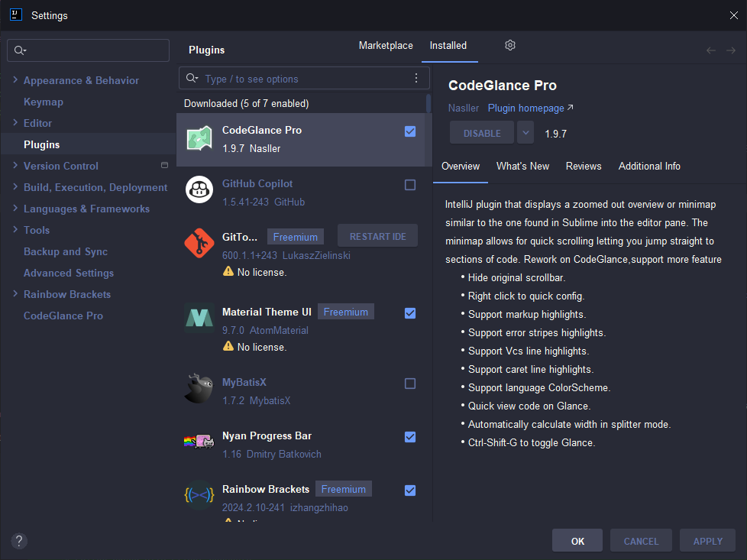This screenshot has height=560, width=747.
Task: Click the APPLY button
Action: [708, 540]
